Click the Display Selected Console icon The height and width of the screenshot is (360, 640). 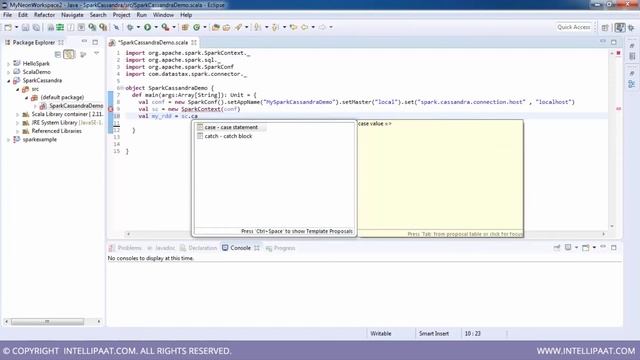(568, 248)
